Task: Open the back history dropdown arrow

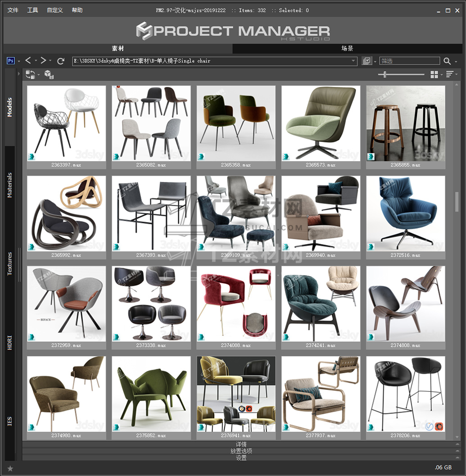Action: 36,61
